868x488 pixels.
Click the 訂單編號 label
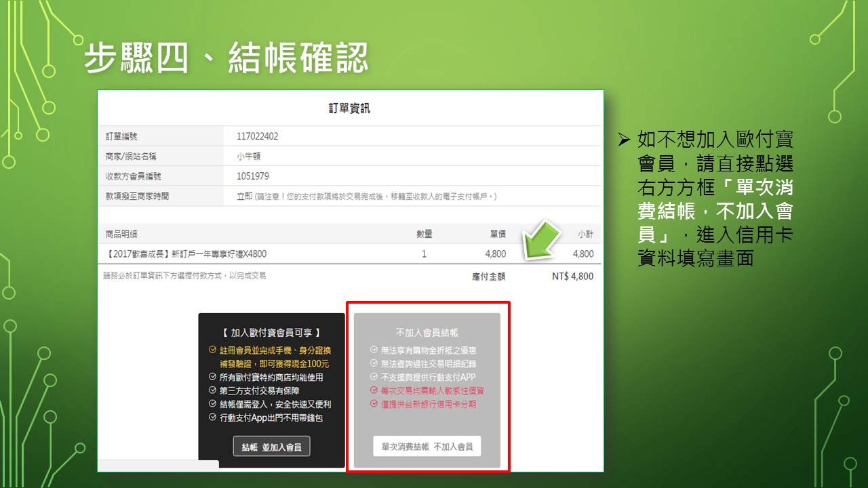(x=121, y=136)
